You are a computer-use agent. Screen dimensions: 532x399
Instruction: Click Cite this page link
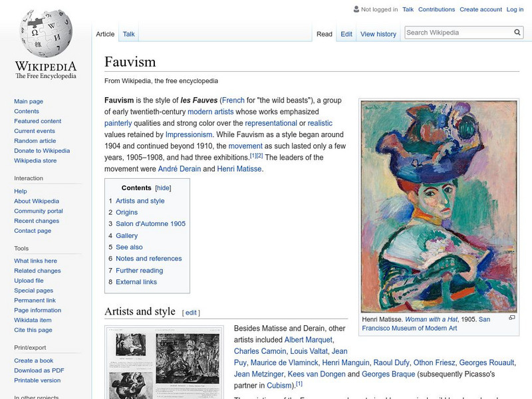point(33,329)
